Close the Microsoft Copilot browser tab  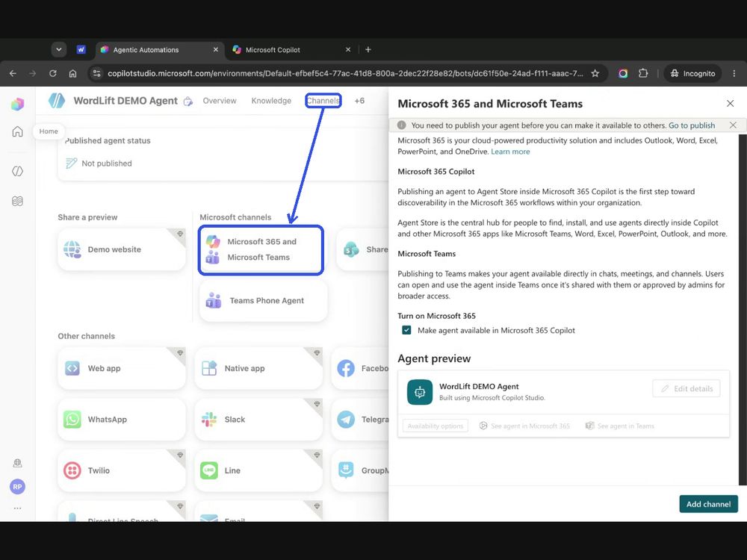pyautogui.click(x=348, y=49)
